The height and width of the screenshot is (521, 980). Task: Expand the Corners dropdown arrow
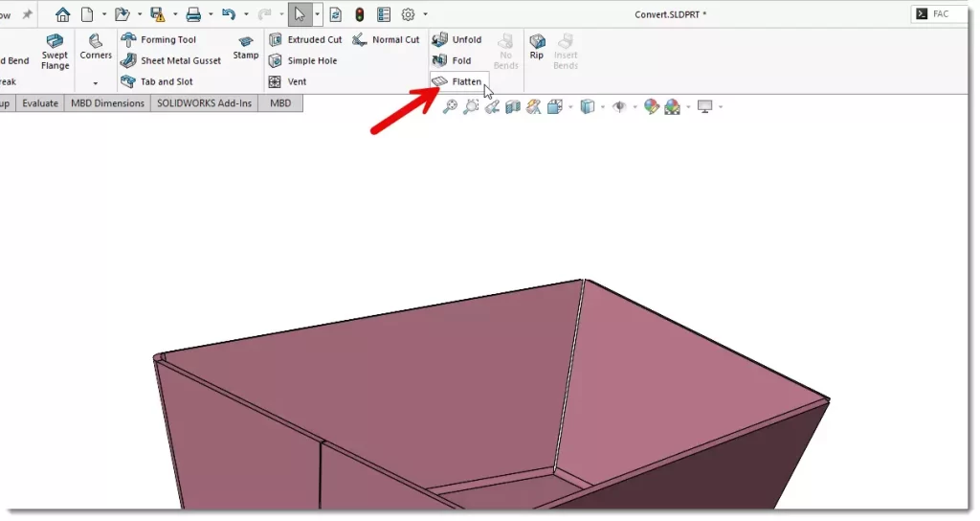[x=96, y=83]
